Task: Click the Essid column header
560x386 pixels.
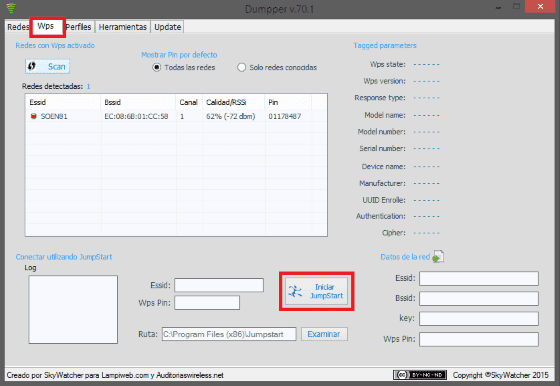Action: [64, 102]
